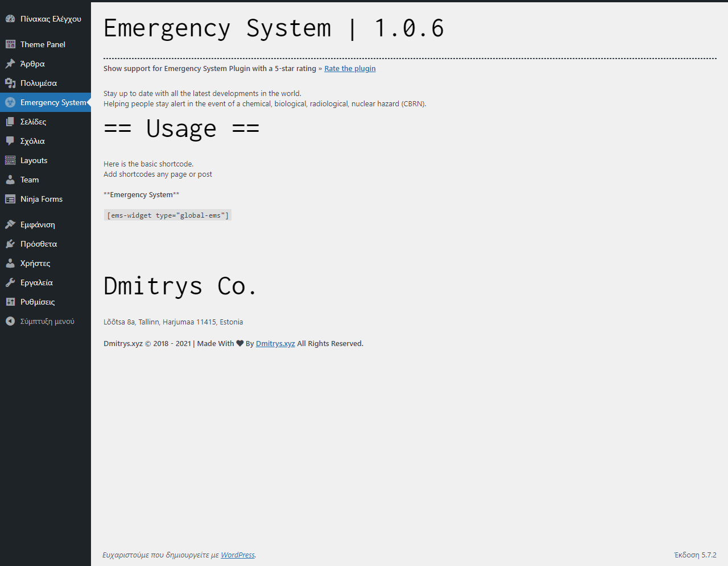
Task: Select Emergency System menu entry
Action: 45,102
